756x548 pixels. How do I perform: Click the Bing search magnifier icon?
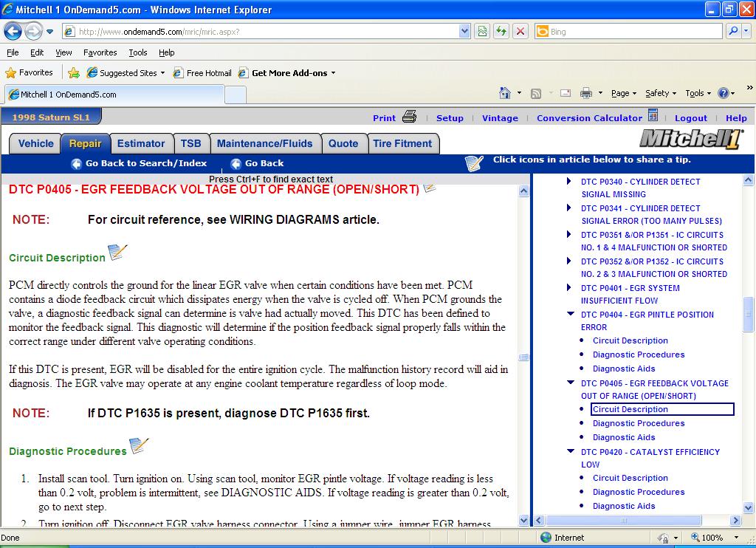tap(733, 31)
